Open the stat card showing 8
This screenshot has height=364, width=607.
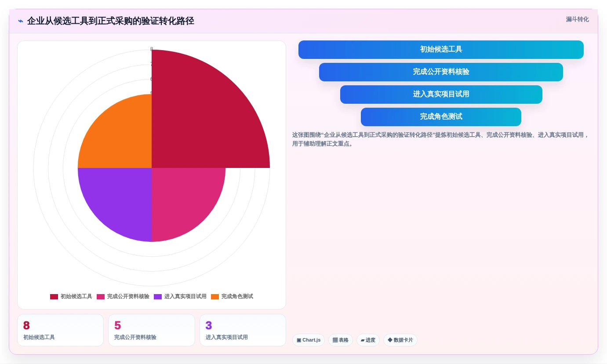[x=60, y=330]
